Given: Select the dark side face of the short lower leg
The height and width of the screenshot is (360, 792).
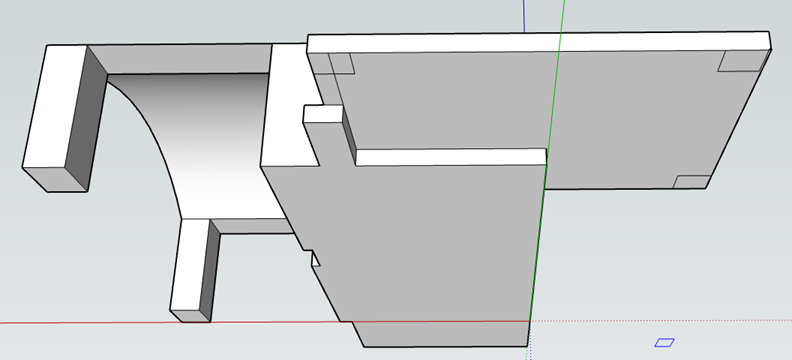Looking at the screenshot, I should coord(210,273).
